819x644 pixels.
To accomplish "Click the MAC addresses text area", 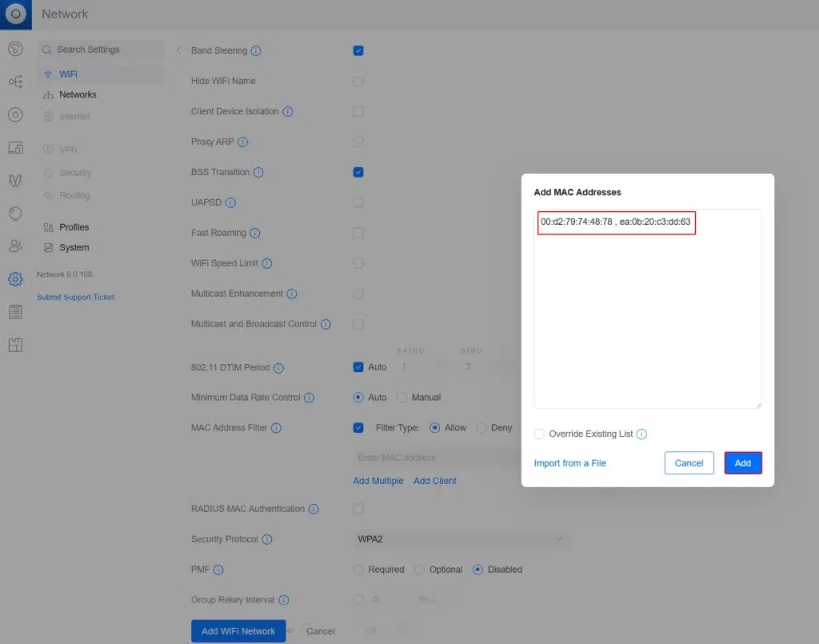I will [x=648, y=309].
